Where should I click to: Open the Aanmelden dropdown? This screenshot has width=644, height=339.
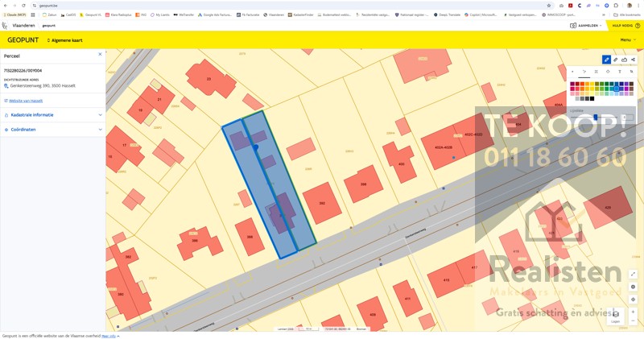tap(584, 25)
